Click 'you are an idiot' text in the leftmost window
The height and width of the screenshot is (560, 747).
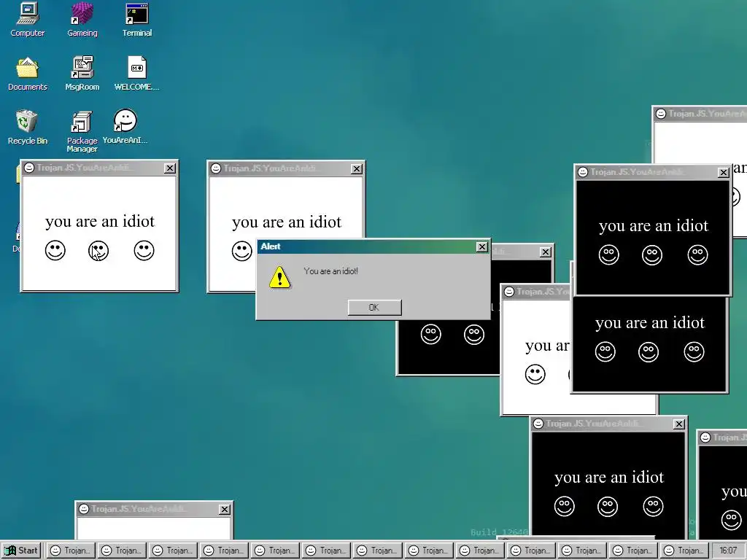coord(100,222)
